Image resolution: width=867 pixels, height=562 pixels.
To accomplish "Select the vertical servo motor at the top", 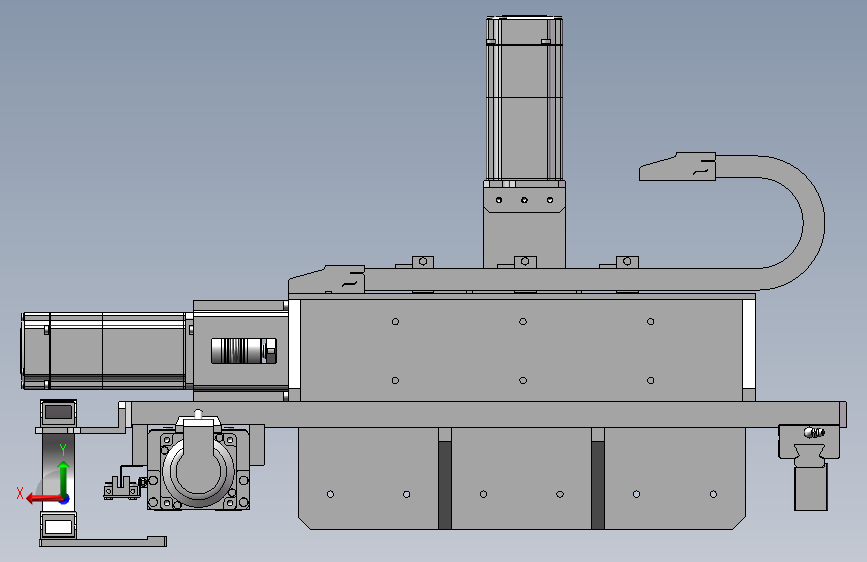I will [524, 98].
